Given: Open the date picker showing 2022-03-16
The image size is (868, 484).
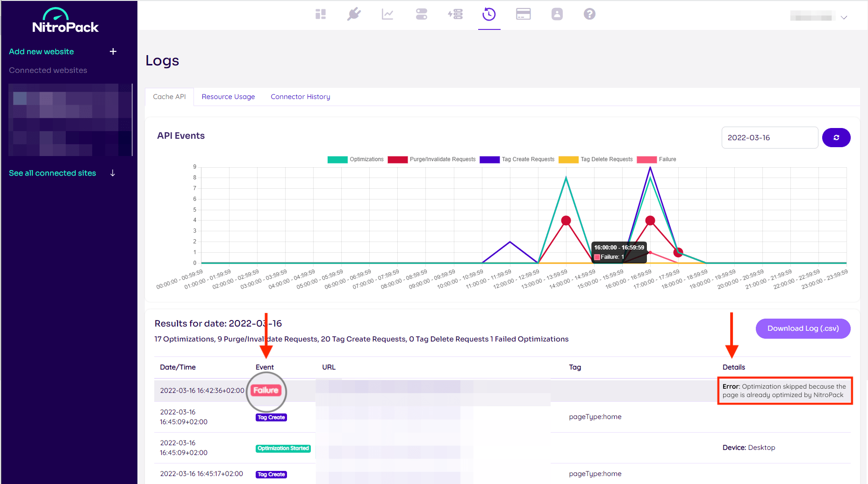Looking at the screenshot, I should coord(769,137).
